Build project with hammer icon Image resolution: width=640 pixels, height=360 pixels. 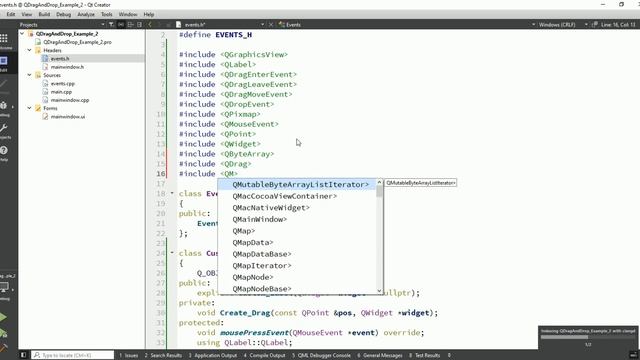tap(3, 347)
